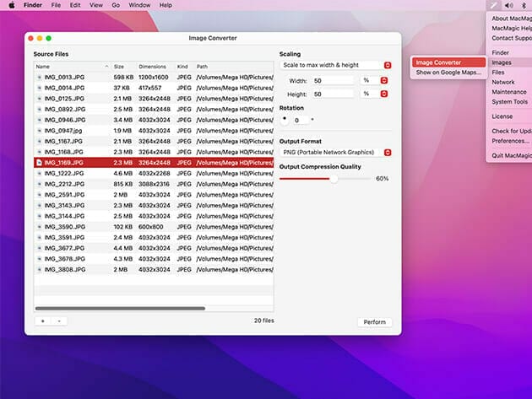Click the MacMagic wand icon in menu bar
The width and height of the screenshot is (532, 399).
[x=493, y=5]
